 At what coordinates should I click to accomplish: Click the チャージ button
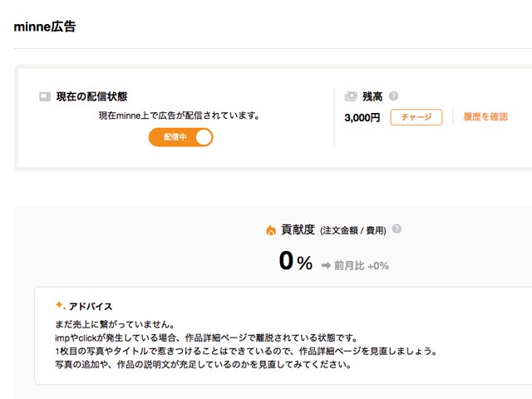click(x=416, y=117)
